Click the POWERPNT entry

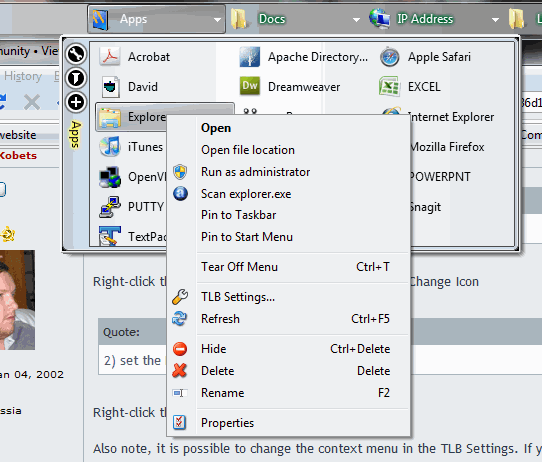[x=440, y=177]
